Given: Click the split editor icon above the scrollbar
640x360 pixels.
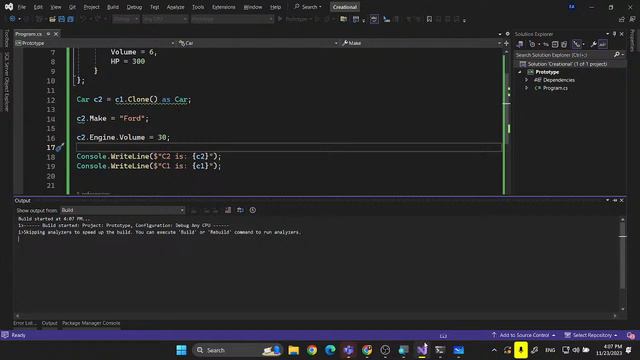Looking at the screenshot, I should coord(507,43).
